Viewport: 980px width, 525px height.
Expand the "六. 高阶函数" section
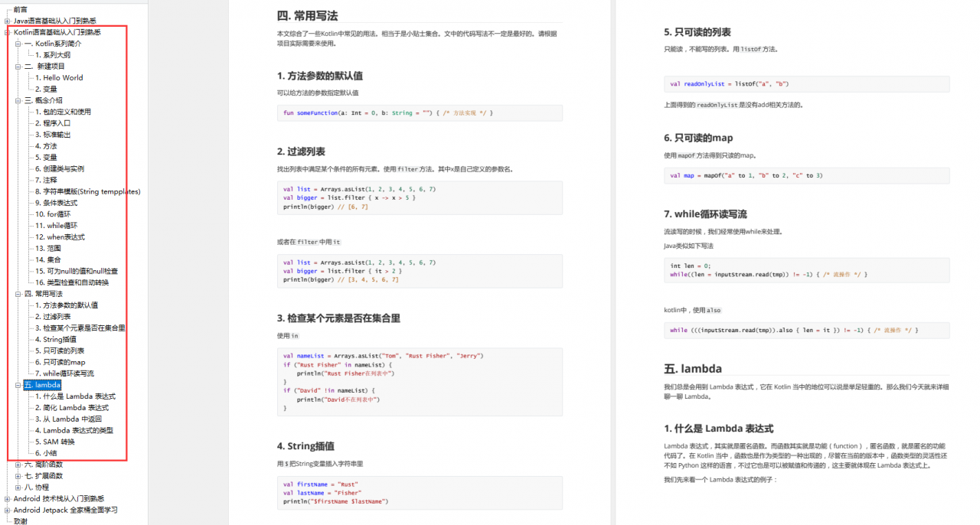click(17, 464)
